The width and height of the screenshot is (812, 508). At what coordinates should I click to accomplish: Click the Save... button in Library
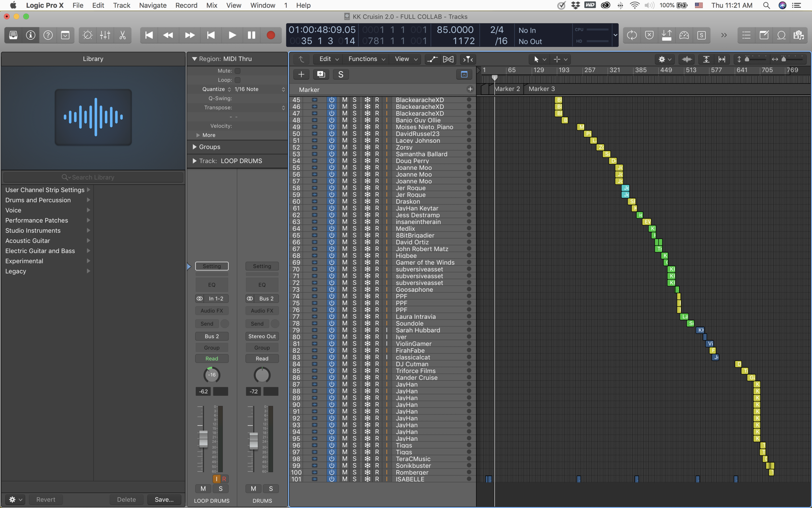coord(164,499)
